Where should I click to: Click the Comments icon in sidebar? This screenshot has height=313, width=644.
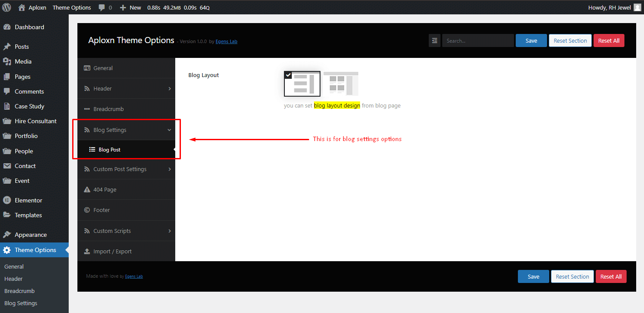(7, 91)
